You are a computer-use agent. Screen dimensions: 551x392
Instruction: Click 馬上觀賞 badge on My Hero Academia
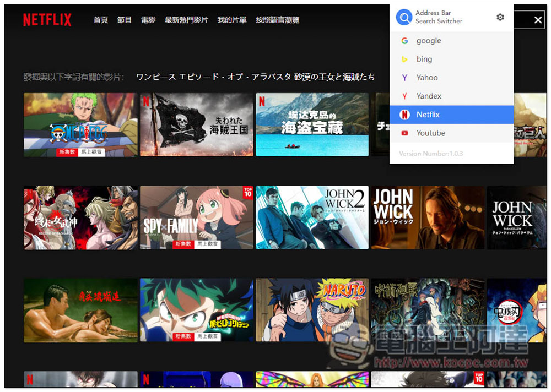coord(207,336)
